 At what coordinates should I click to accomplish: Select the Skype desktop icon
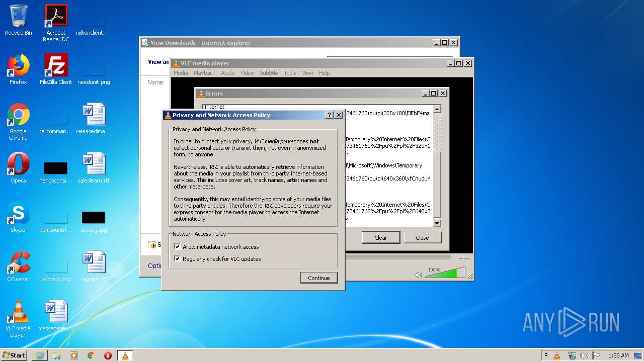[x=18, y=217]
